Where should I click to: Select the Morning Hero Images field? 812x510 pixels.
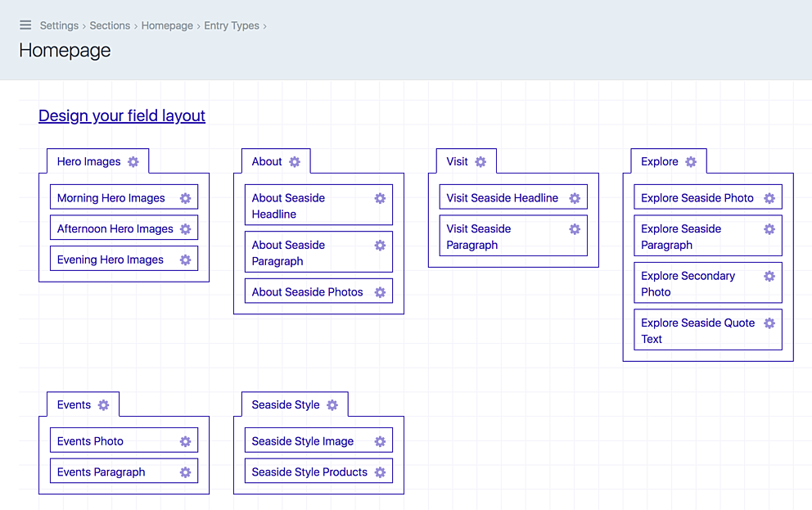pyautogui.click(x=124, y=197)
